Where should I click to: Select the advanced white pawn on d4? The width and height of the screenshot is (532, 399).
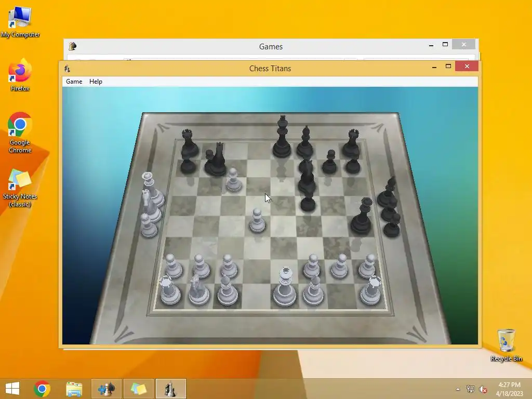pos(257,220)
